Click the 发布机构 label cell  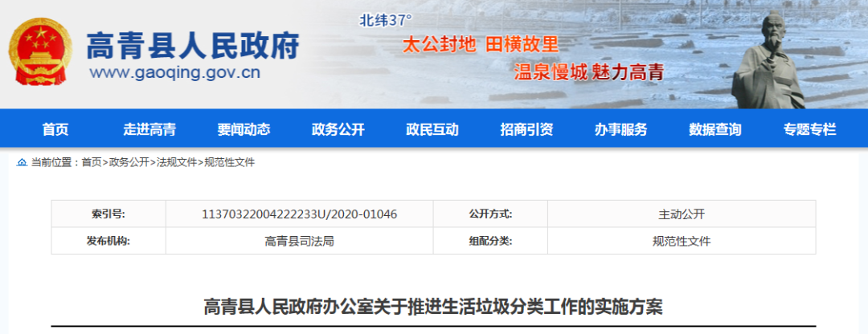point(108,241)
